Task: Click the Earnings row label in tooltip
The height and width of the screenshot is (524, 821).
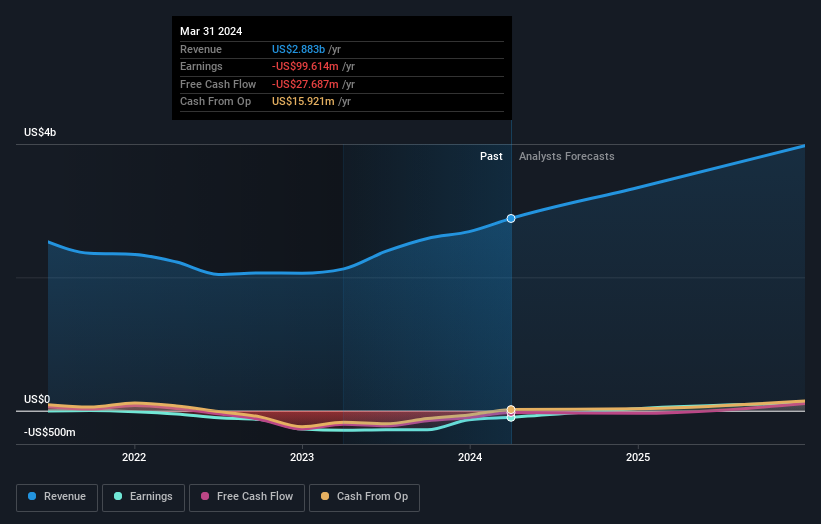Action: pos(201,66)
